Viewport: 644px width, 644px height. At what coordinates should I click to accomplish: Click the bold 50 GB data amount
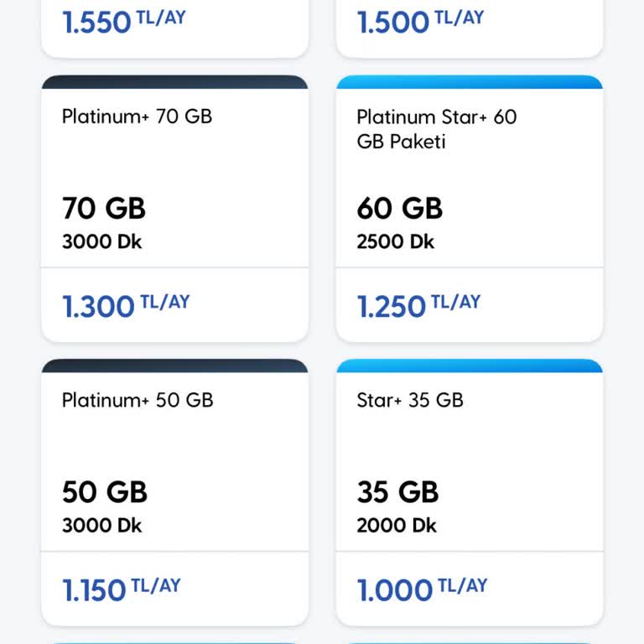[105, 491]
